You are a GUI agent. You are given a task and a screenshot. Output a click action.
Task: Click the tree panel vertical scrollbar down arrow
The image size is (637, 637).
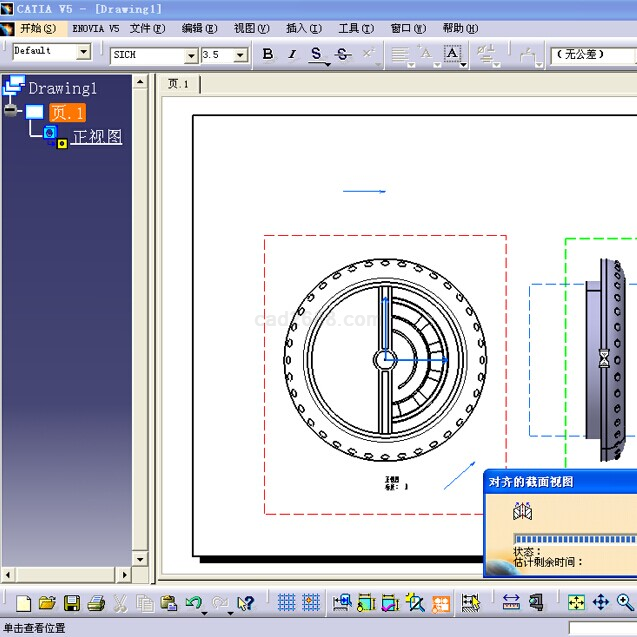point(140,559)
